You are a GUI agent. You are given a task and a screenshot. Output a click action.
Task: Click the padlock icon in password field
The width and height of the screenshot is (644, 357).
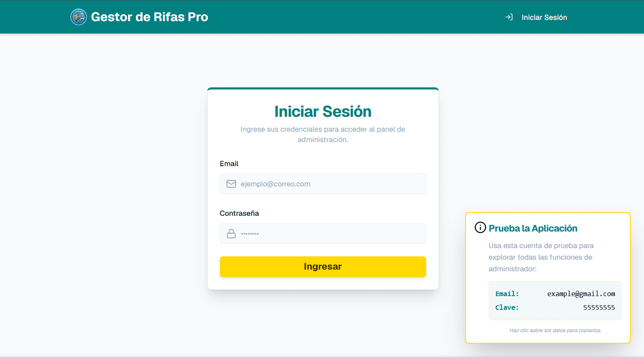tap(231, 234)
